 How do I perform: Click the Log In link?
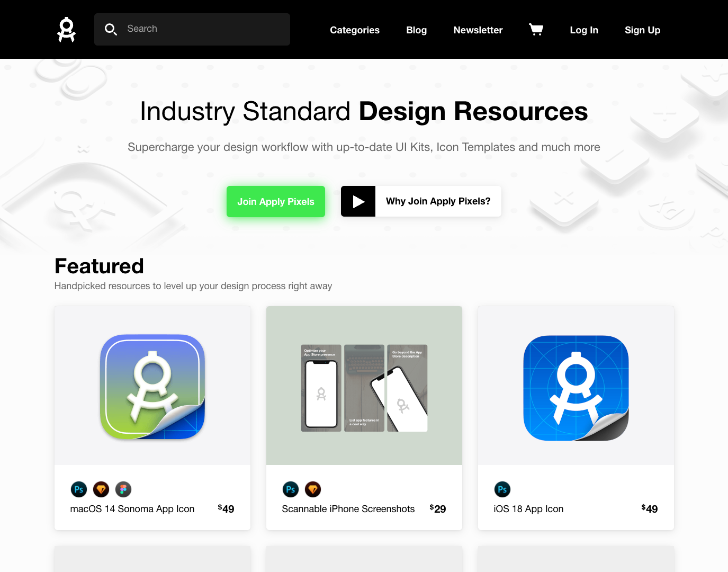(583, 30)
